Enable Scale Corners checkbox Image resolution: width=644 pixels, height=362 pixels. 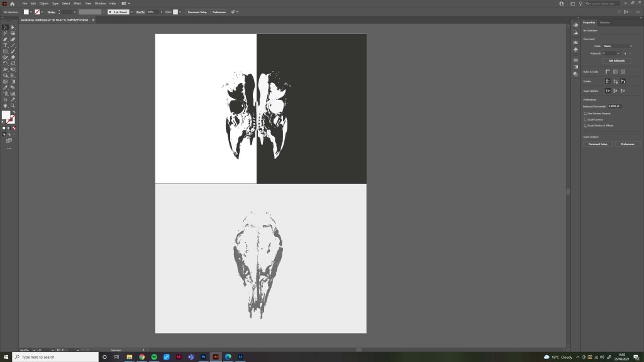click(586, 119)
